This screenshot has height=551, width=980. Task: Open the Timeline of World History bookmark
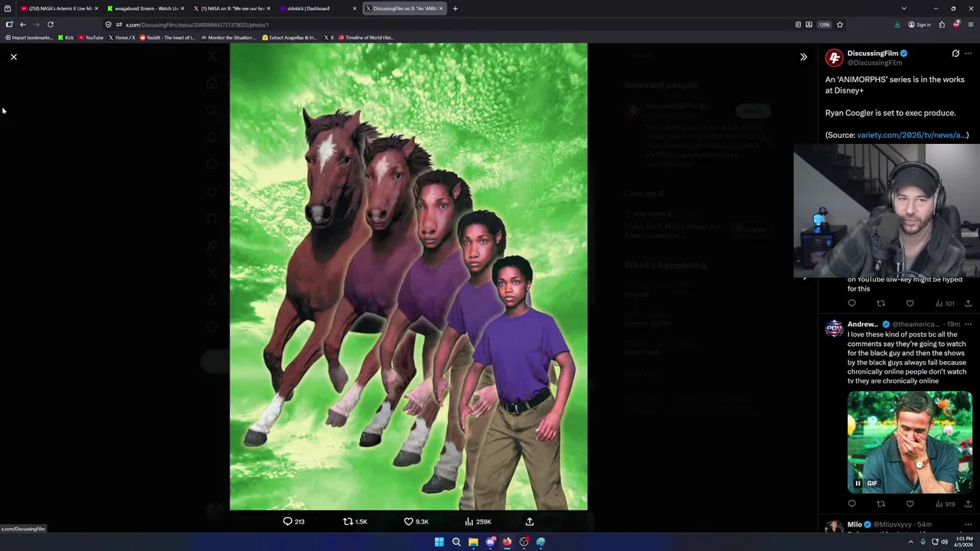tap(366, 37)
